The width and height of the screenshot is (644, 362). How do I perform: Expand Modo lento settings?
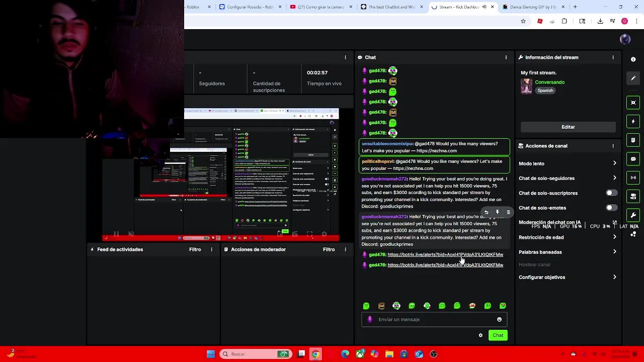(614, 163)
